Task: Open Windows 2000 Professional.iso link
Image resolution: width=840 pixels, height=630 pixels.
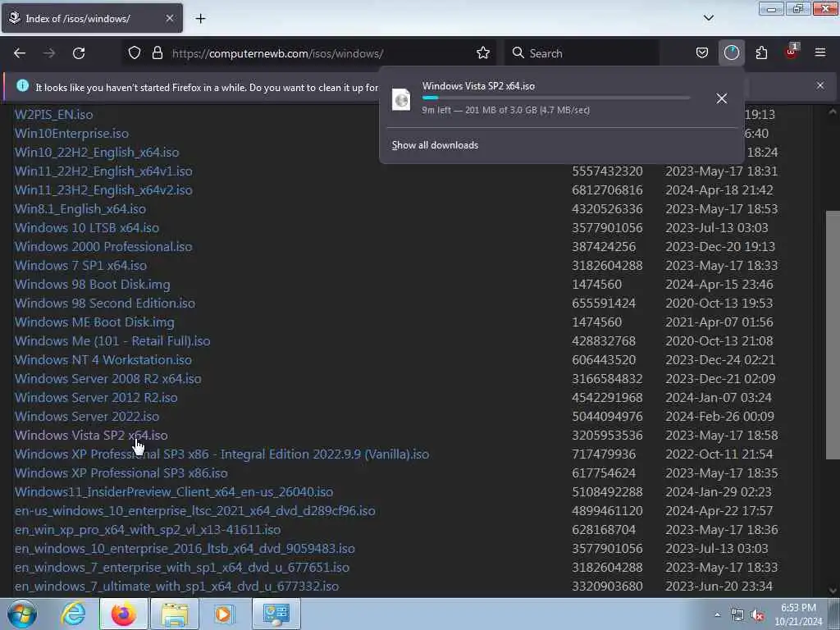Action: click(103, 246)
